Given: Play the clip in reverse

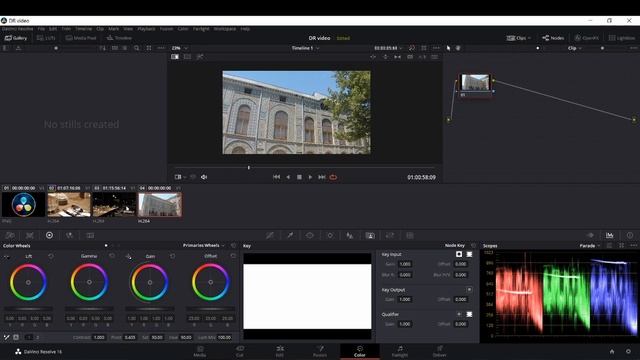Looking at the screenshot, I should (288, 177).
